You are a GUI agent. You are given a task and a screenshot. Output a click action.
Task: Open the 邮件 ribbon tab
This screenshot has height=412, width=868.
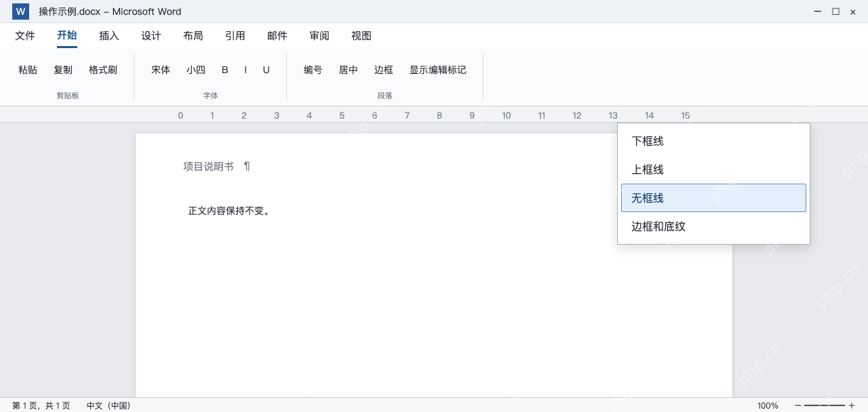(x=277, y=36)
